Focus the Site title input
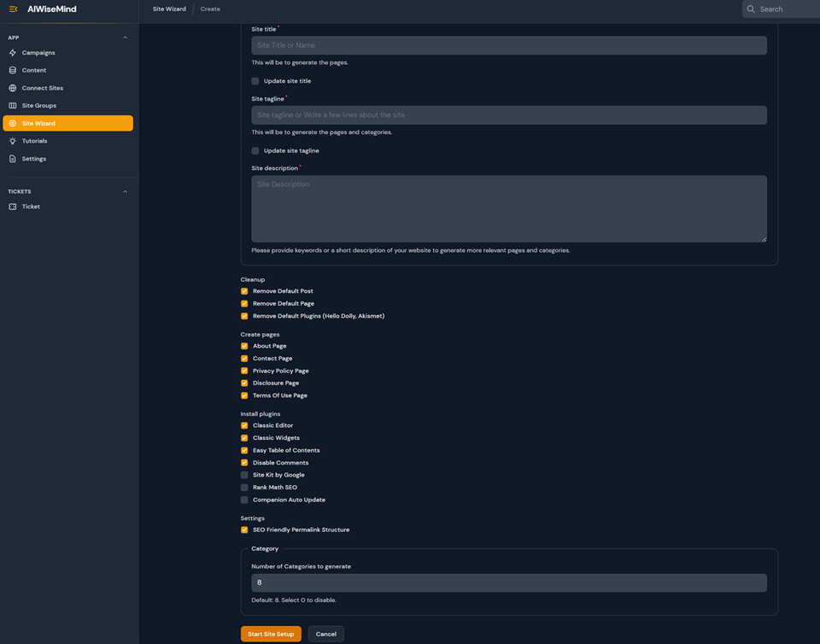Image resolution: width=820 pixels, height=644 pixels. (509, 45)
